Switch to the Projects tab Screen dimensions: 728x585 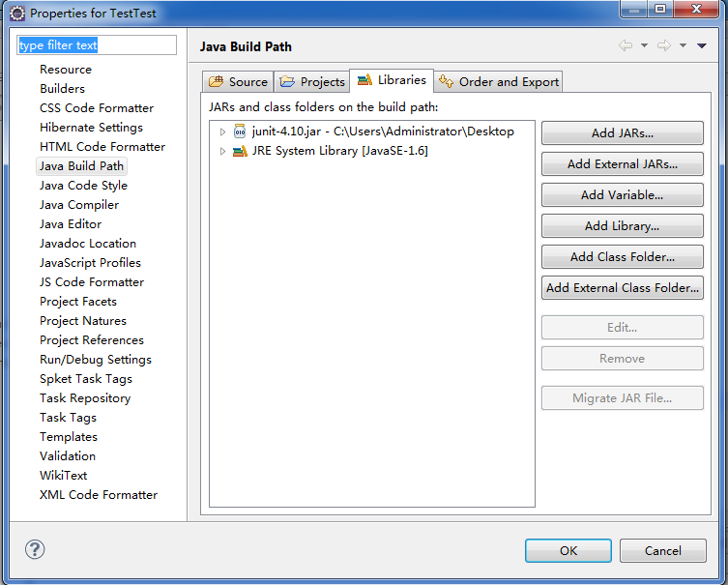point(312,82)
